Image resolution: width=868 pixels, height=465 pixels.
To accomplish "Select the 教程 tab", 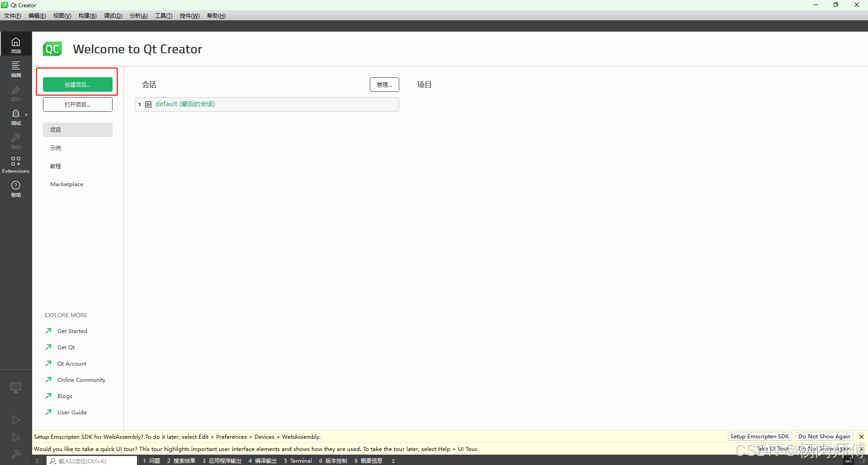I will (x=78, y=166).
